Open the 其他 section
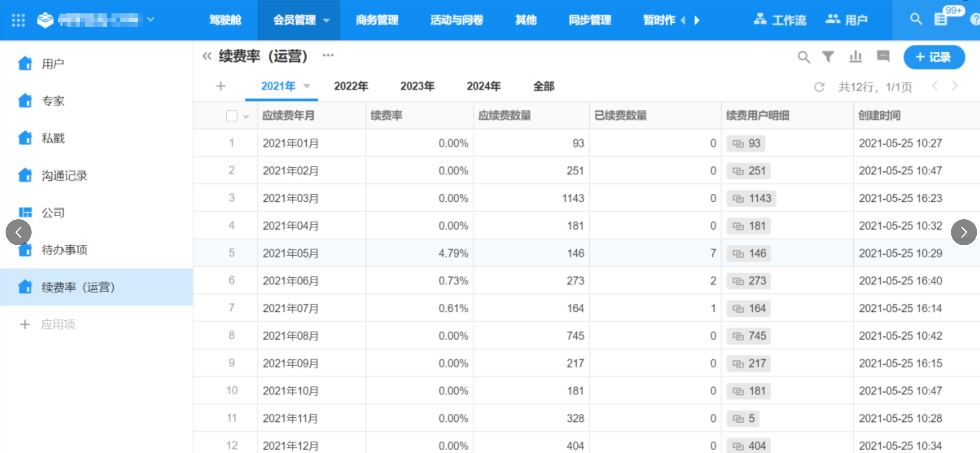 525,20
